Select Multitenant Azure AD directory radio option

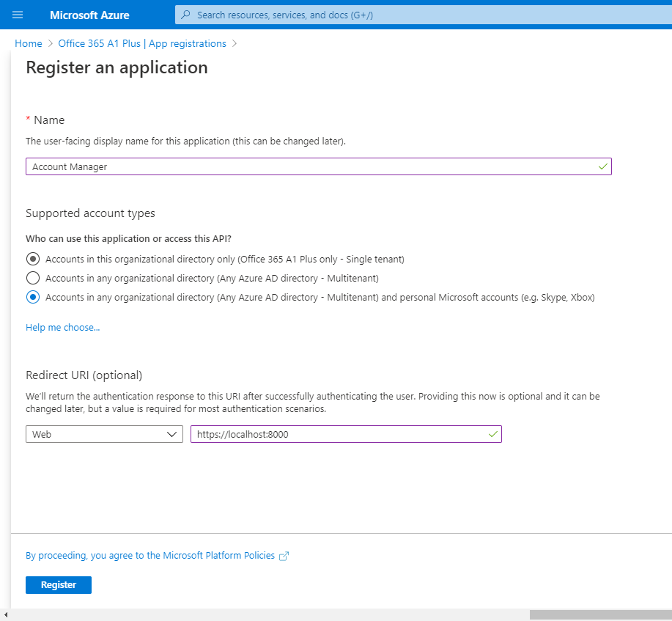(33, 278)
